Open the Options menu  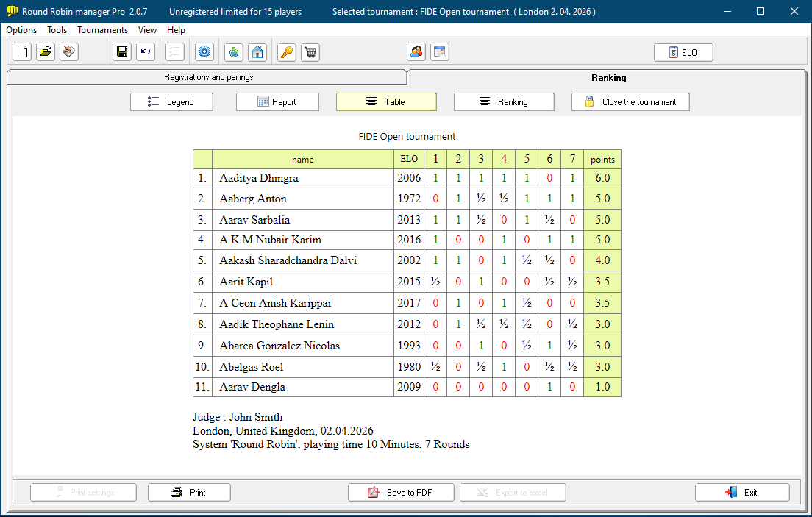coord(21,30)
